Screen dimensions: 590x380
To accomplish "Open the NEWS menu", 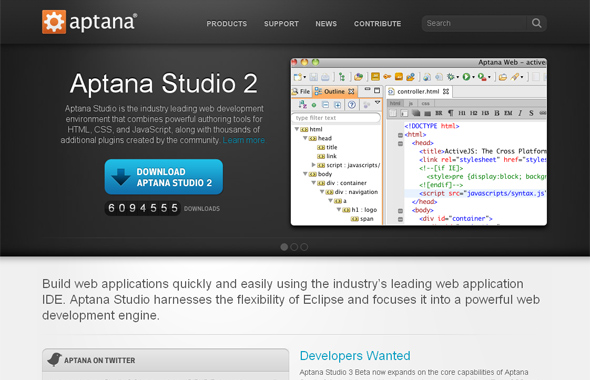I will pos(326,24).
